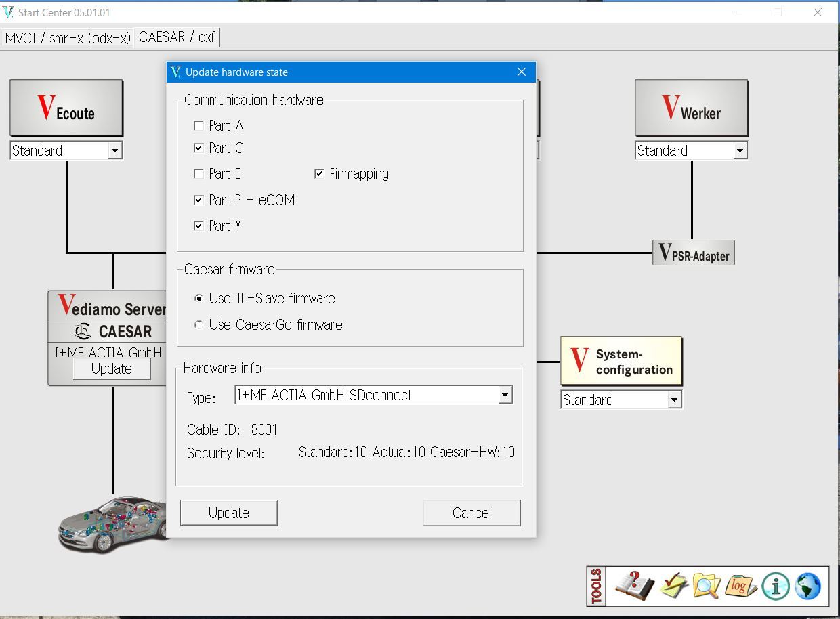Select Use TL-Slave firmware option
The width and height of the screenshot is (840, 619).
[x=198, y=298]
